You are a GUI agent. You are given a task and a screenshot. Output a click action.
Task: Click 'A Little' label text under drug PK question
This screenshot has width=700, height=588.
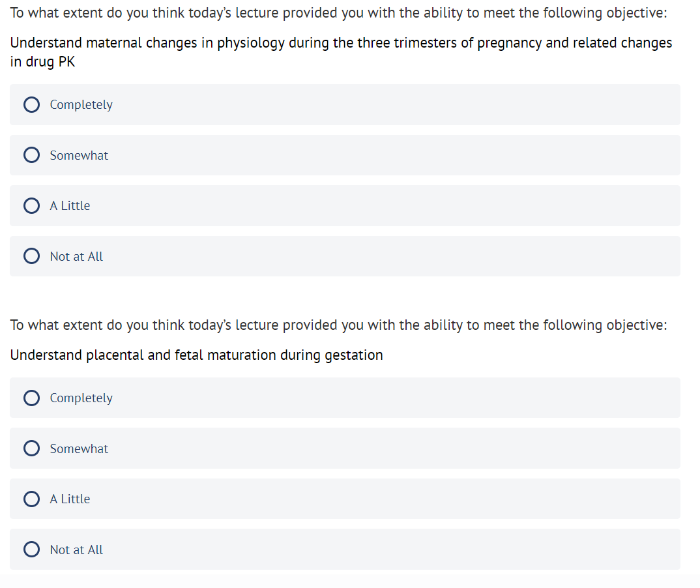(x=70, y=206)
